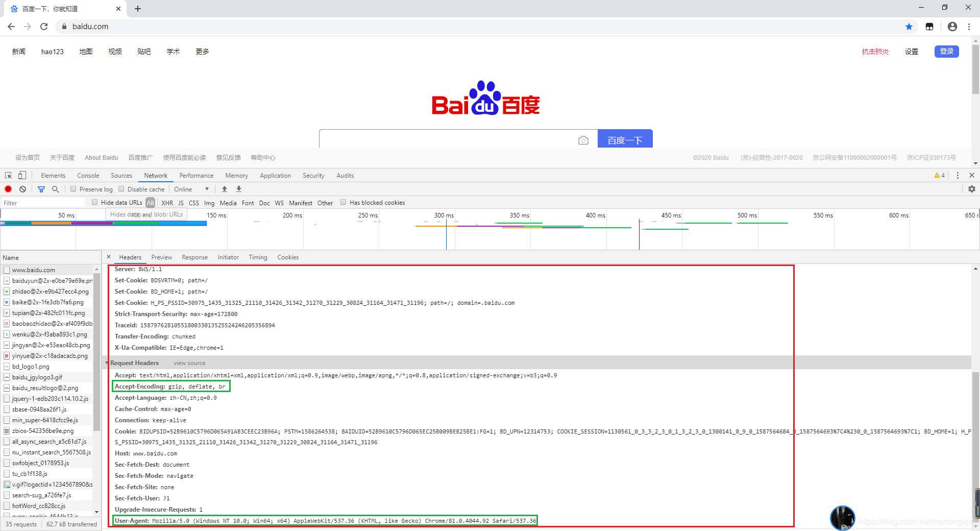Screen dimensions: 980x531
Task: Open the Timing tab of request
Action: coord(258,257)
